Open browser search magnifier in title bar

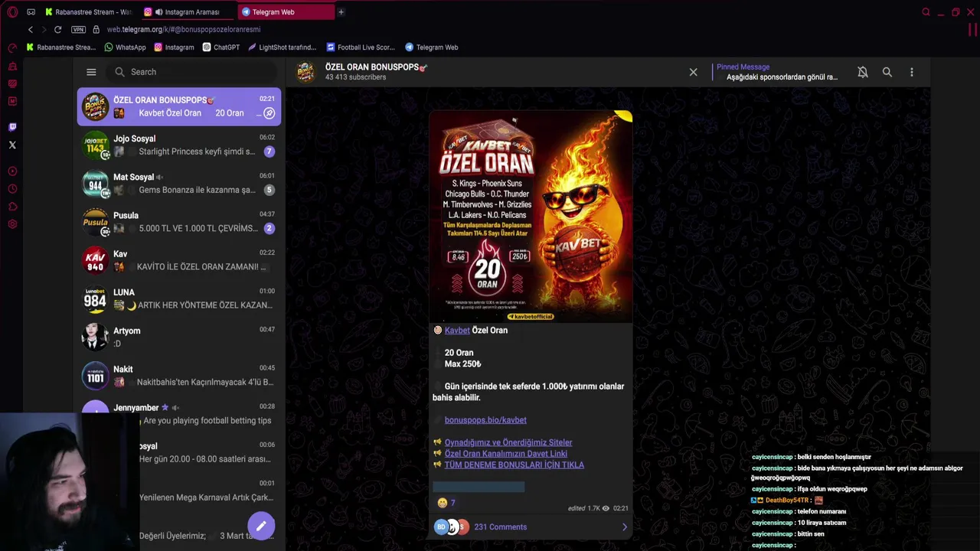(x=926, y=12)
